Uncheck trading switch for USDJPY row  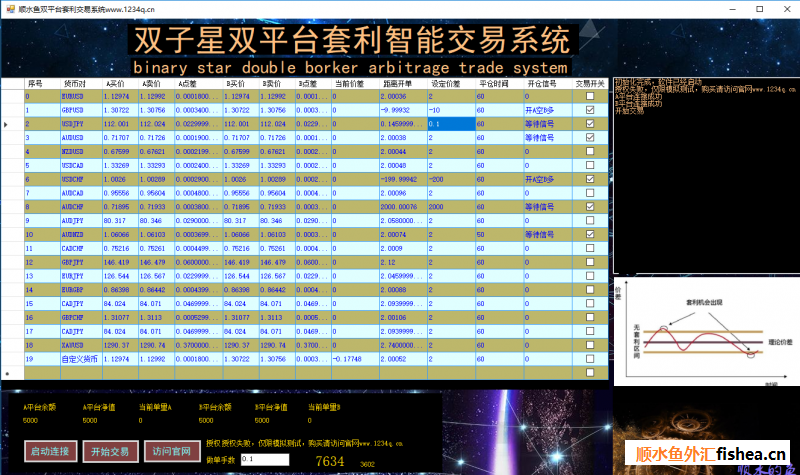[590, 123]
